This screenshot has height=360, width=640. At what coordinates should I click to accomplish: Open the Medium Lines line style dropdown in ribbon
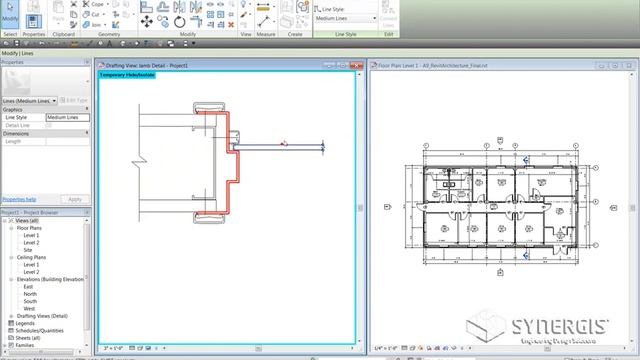(345, 19)
